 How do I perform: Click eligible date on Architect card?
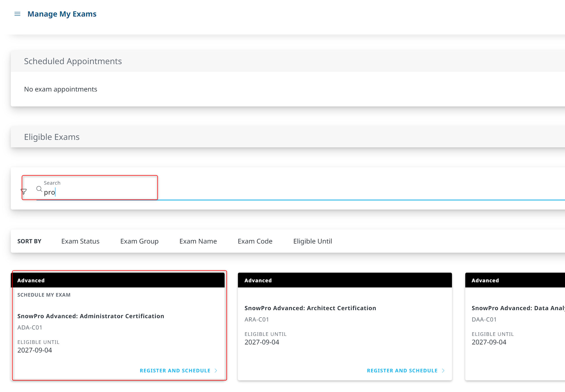[262, 342]
